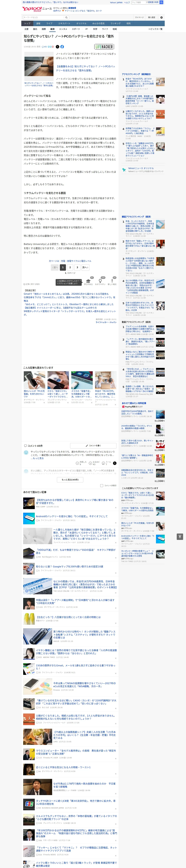Click 記事に関する報告 report icon link
Image resolution: width=186 pixels, height=868 pixels.
(x=31, y=284)
